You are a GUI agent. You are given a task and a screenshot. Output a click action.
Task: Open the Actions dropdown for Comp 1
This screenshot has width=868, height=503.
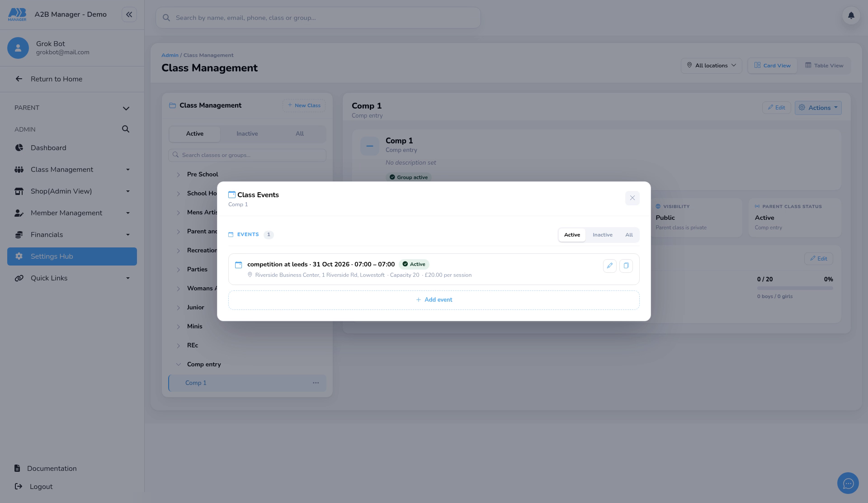pyautogui.click(x=818, y=108)
